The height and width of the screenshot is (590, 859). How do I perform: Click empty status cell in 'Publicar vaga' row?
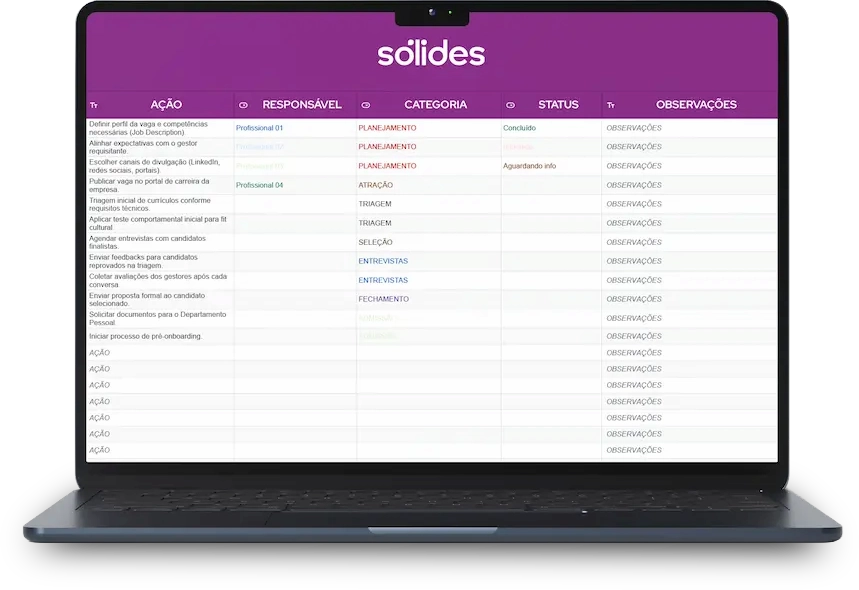pos(551,185)
